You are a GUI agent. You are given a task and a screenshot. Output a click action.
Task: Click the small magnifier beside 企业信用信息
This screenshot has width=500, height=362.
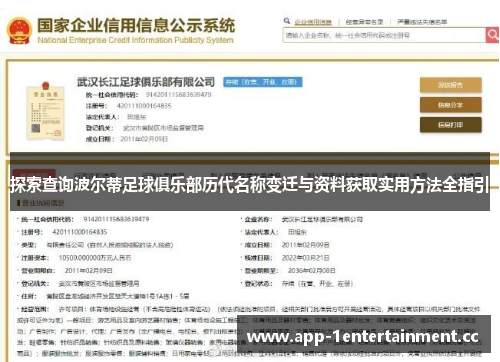tap(287, 21)
